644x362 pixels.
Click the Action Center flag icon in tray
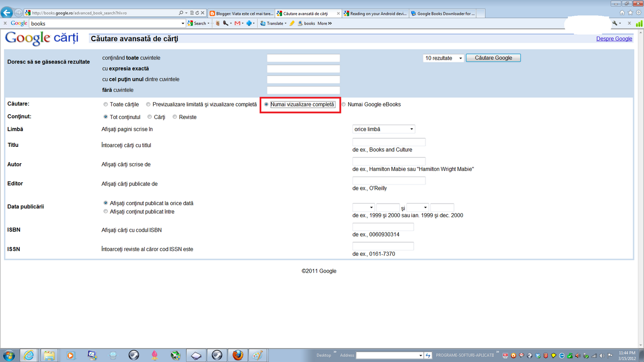pyautogui.click(x=610, y=356)
